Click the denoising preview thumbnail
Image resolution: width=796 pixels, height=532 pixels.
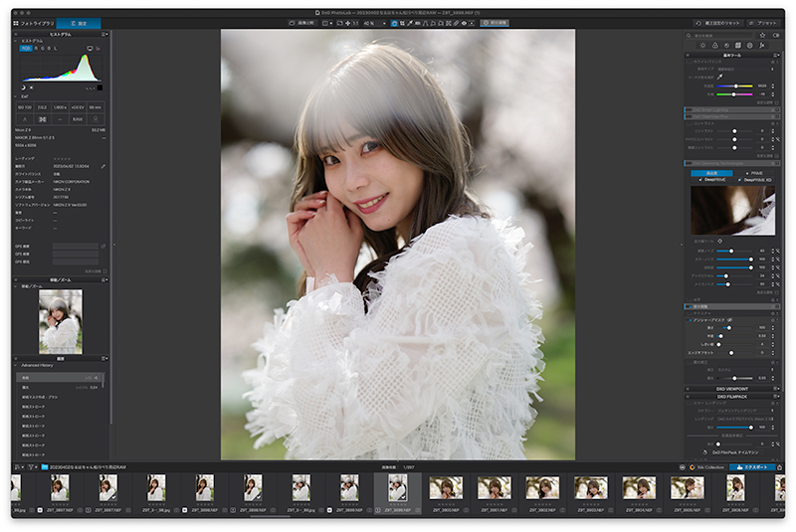pyautogui.click(x=732, y=210)
